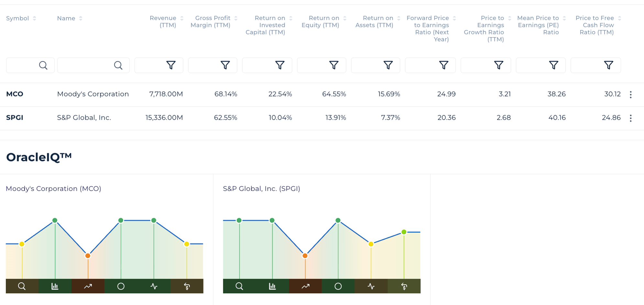Open the S&P Global, Inc. name link
Image resolution: width=644 pixels, height=305 pixels.
click(x=84, y=118)
